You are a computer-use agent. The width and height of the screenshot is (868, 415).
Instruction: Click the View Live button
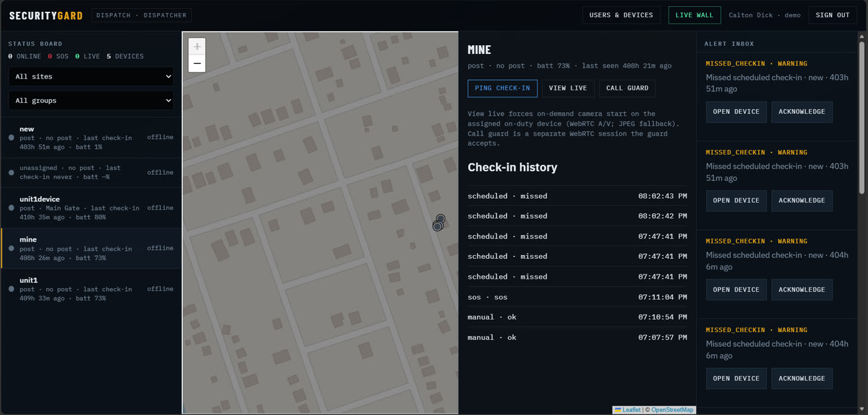pos(568,88)
